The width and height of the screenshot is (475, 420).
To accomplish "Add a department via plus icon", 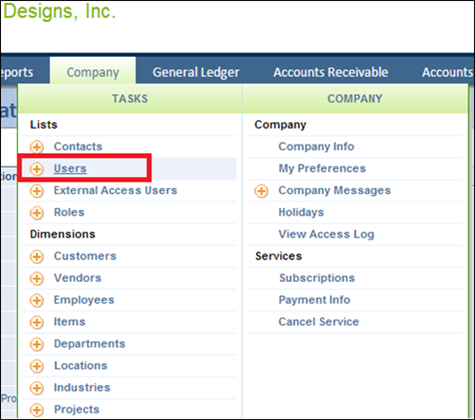I will click(x=37, y=344).
